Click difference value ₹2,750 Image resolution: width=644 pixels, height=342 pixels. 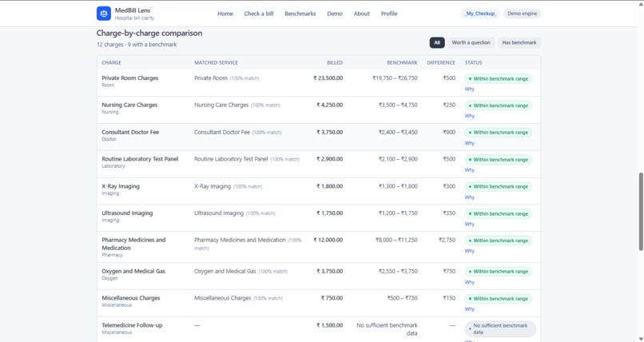tap(447, 240)
